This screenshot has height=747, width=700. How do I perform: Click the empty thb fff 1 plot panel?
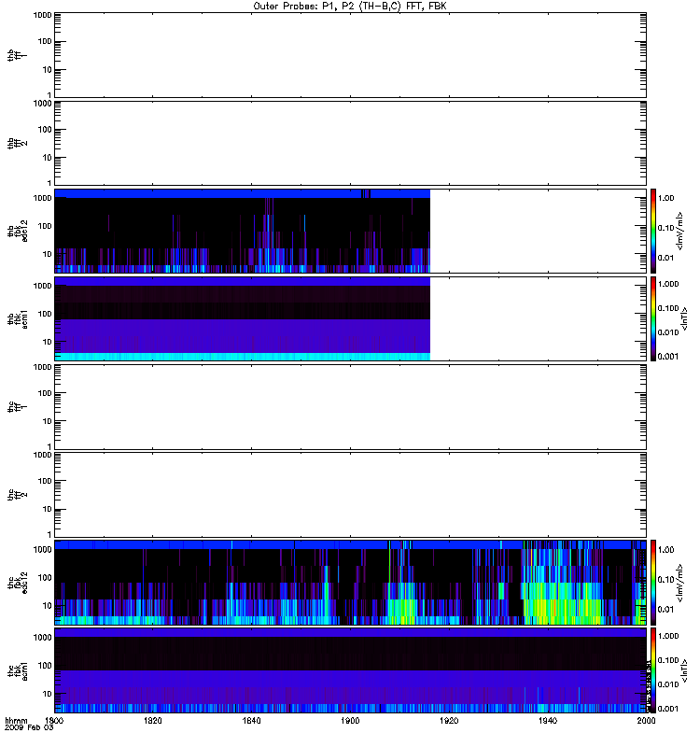(x=351, y=55)
